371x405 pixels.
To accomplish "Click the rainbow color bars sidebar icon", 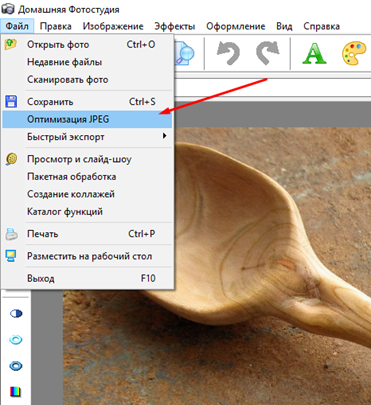I will tap(15, 392).
